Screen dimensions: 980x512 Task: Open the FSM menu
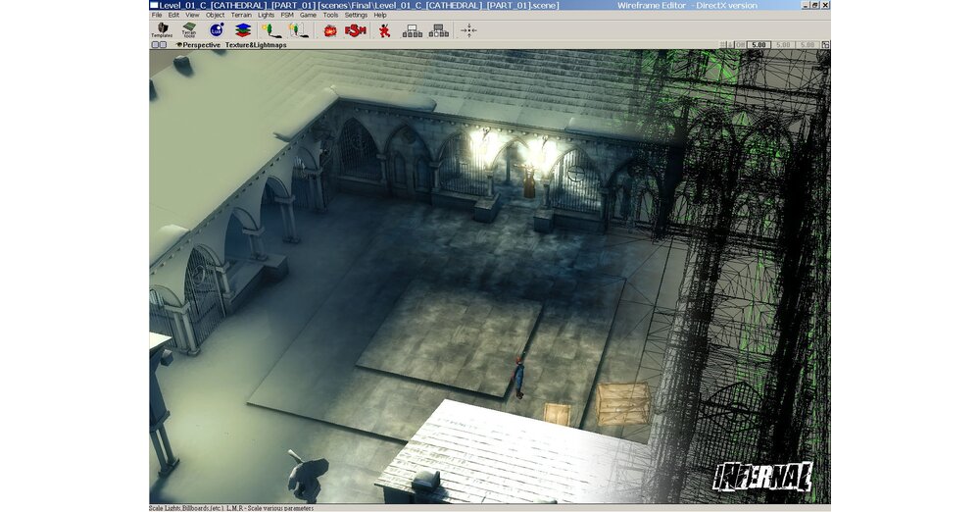pyautogui.click(x=287, y=15)
